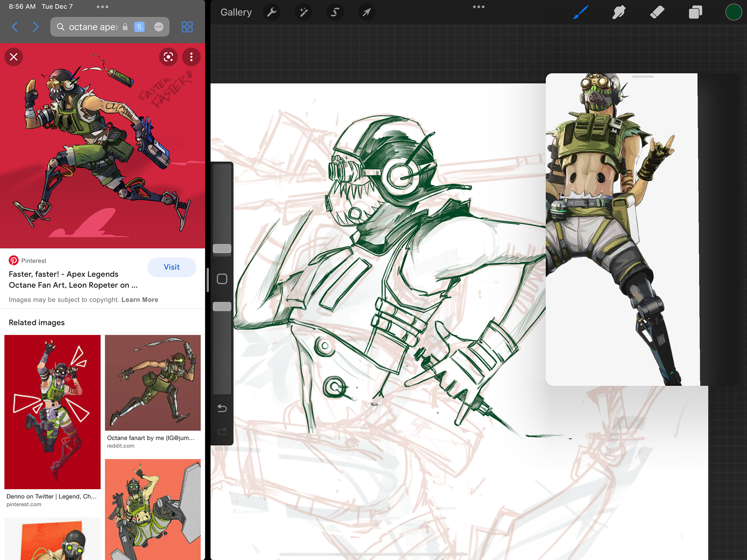The image size is (747, 560).
Task: Select the Selection S-shaped tool
Action: point(335,12)
